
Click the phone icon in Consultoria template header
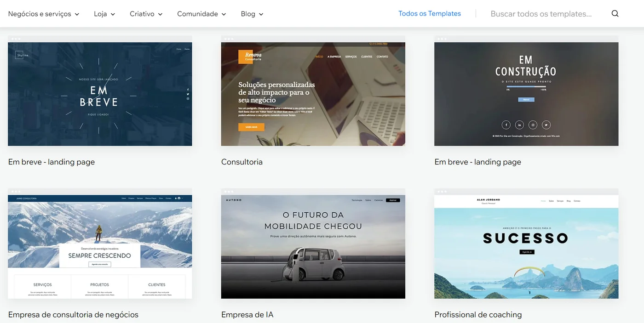[372, 43]
